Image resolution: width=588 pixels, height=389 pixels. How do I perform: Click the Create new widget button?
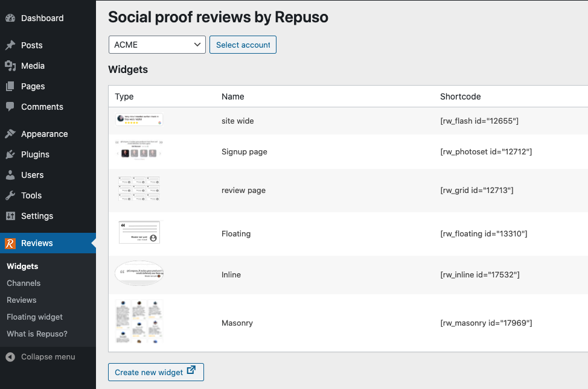point(156,372)
